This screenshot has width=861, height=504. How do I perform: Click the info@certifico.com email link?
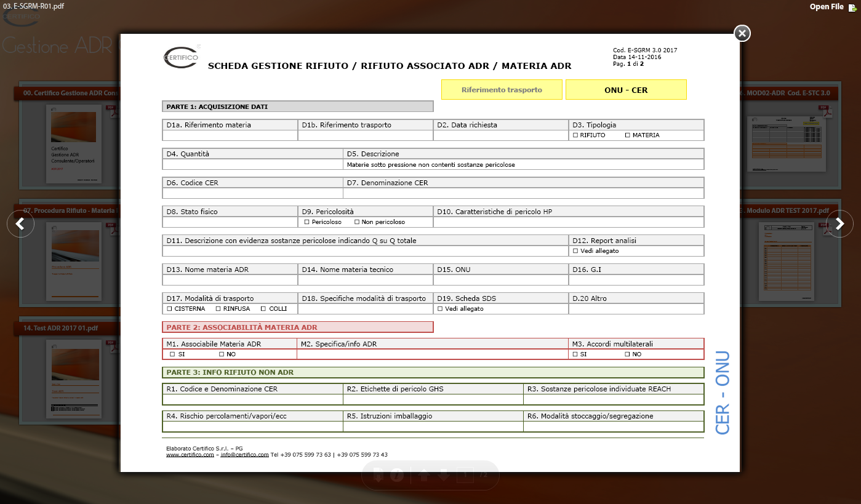(x=244, y=455)
